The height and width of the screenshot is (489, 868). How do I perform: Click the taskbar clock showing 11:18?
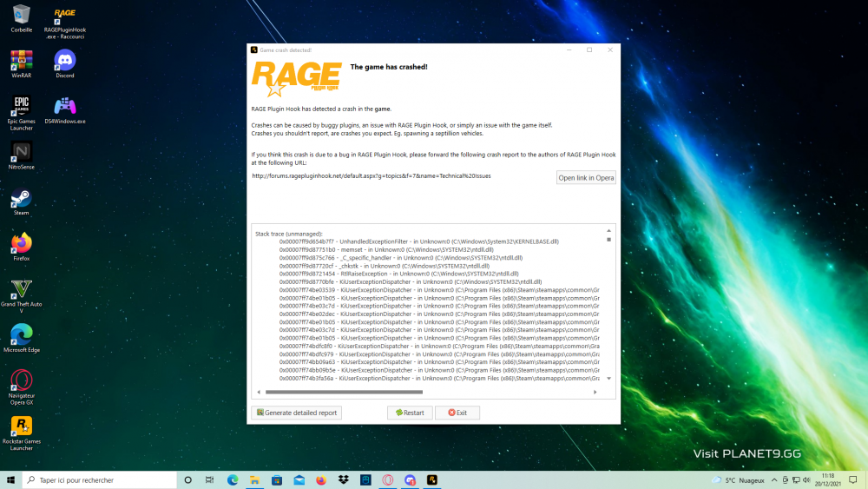827,479
